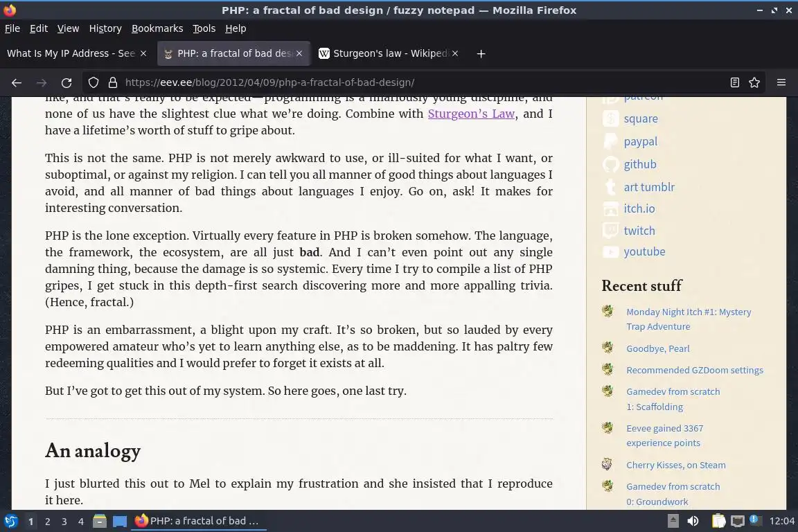Click the Recent stuff sidebar heading
798x532 pixels.
[x=641, y=285]
